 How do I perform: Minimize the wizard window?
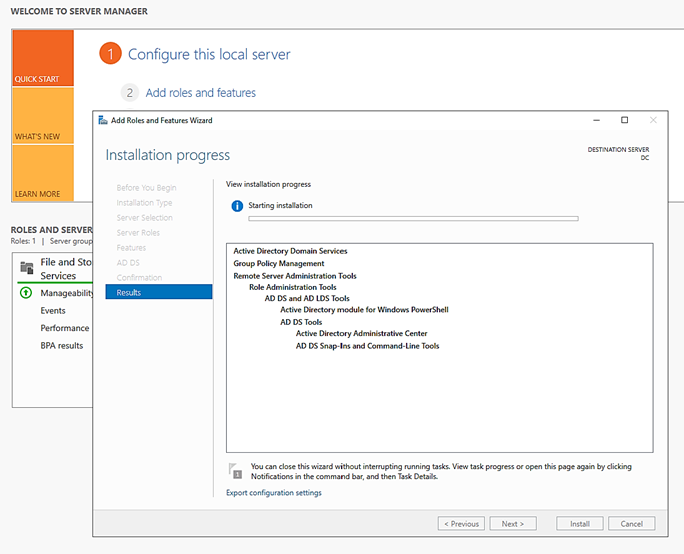[596, 120]
